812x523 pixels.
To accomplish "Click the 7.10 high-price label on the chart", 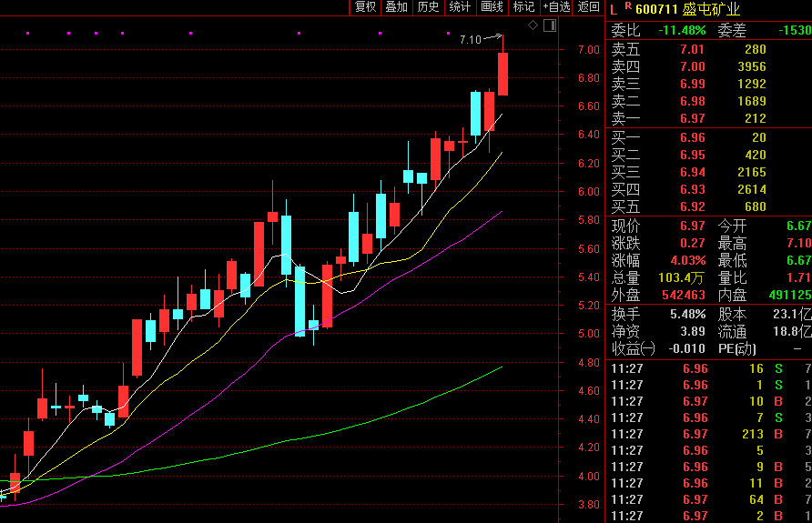I will [x=471, y=39].
